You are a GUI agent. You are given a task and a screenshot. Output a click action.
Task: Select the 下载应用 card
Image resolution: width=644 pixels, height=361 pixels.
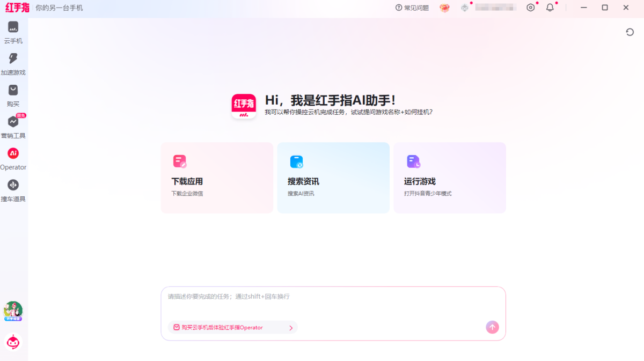coord(217,178)
